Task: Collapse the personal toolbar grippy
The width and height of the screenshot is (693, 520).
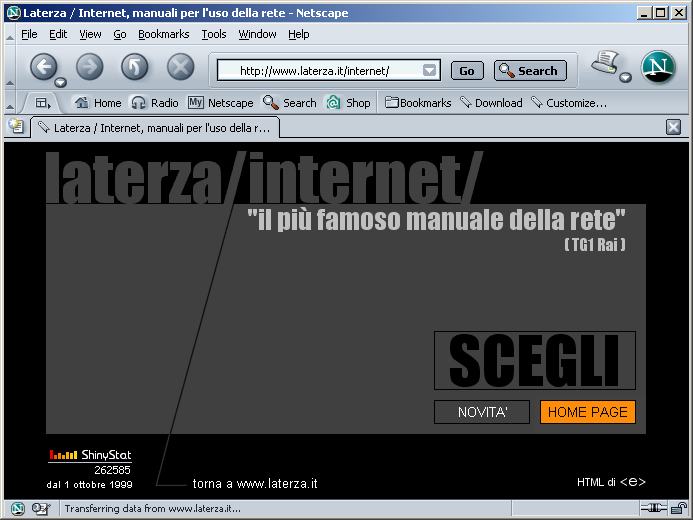Action: pyautogui.click(x=10, y=103)
